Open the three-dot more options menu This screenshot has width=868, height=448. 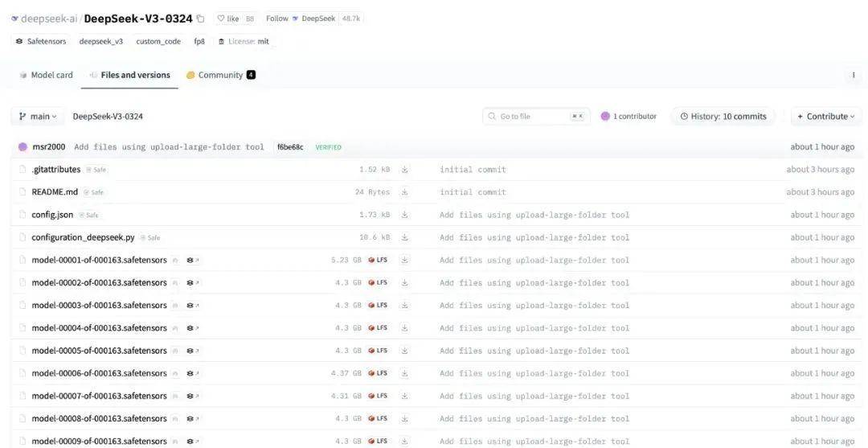(x=853, y=76)
